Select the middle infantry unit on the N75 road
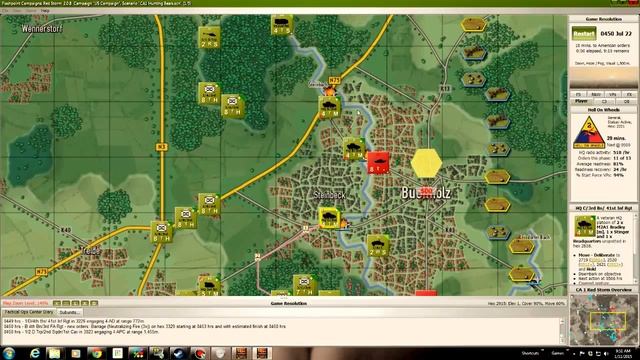Image resolution: width=640 pixels, height=360 pixels. [x=186, y=218]
